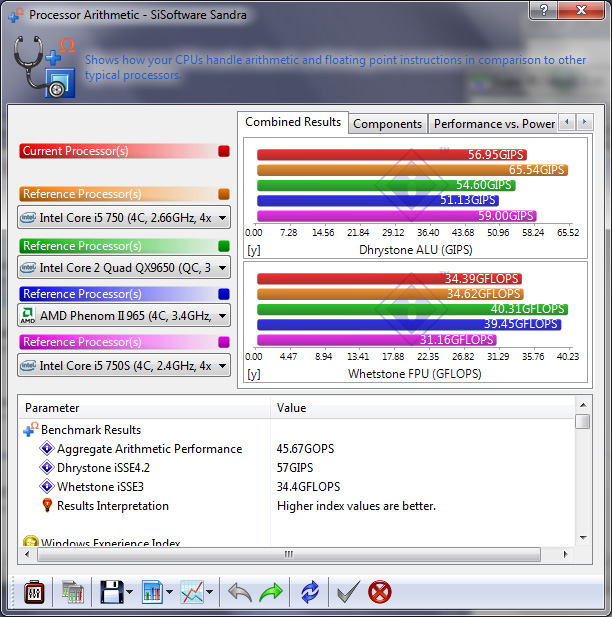Open the Intel Core i5 750S dropdown

click(124, 366)
